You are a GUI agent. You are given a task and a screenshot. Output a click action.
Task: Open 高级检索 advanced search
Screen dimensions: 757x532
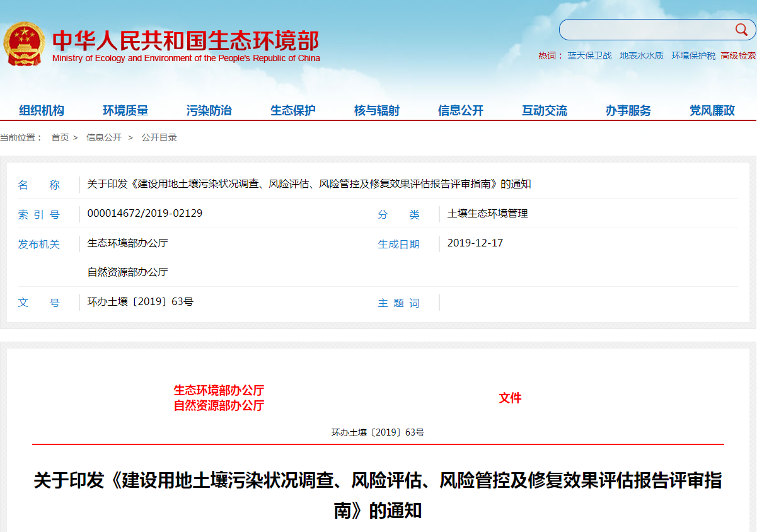pos(738,55)
